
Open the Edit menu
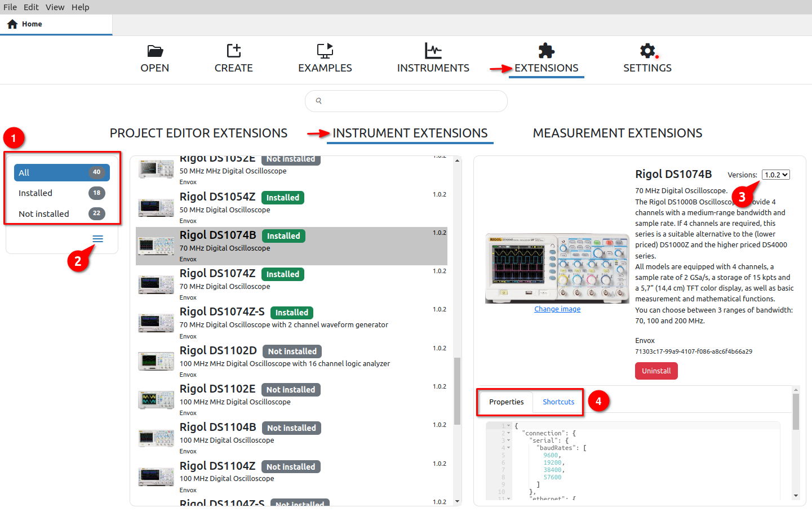tap(31, 7)
